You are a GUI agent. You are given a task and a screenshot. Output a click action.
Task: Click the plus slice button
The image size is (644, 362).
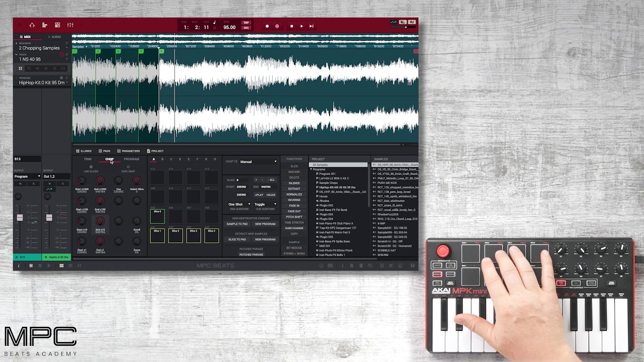point(256,180)
